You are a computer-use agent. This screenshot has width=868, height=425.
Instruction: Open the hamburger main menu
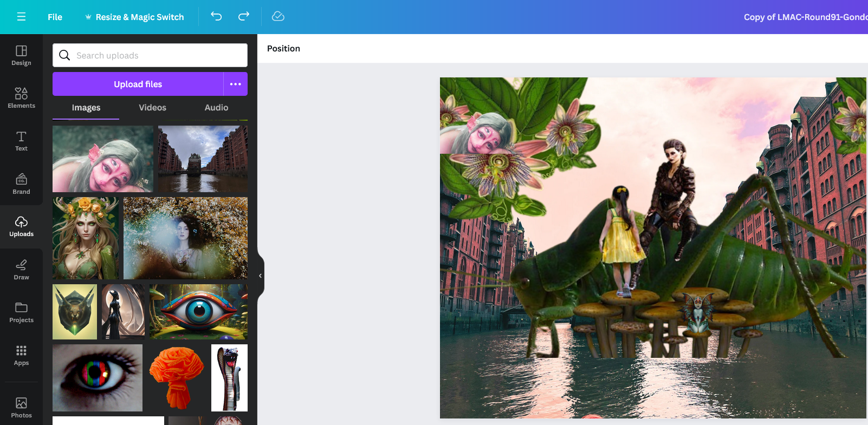click(21, 17)
